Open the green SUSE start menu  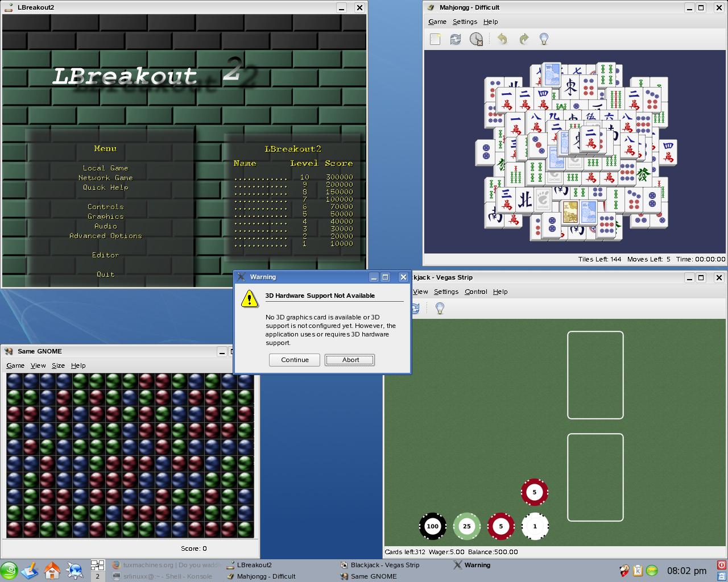coord(9,571)
